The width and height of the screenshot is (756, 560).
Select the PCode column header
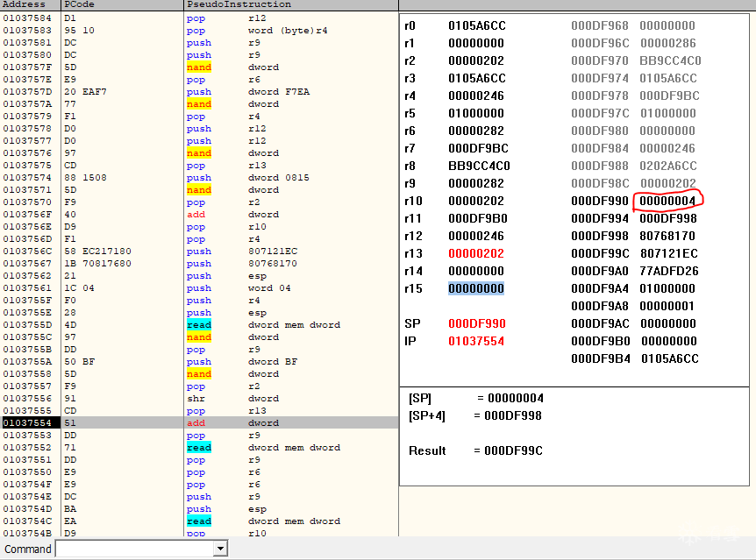[x=123, y=4]
